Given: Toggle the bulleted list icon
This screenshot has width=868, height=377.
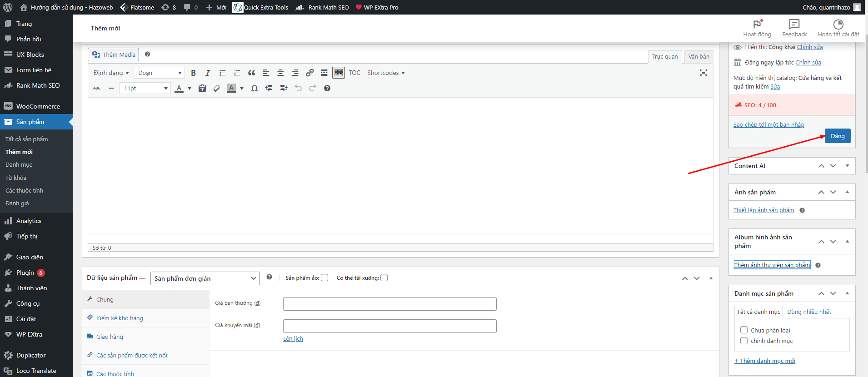Looking at the screenshot, I should pyautogui.click(x=222, y=73).
